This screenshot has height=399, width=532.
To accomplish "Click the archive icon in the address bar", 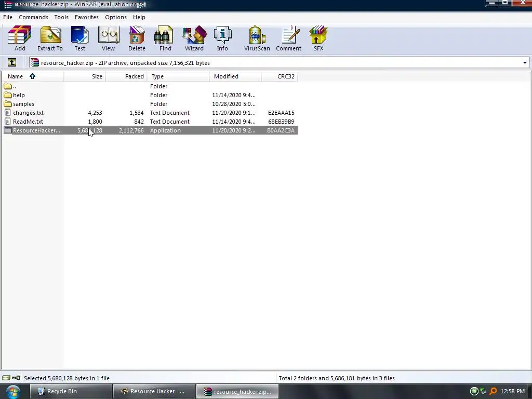I will 35,62.
